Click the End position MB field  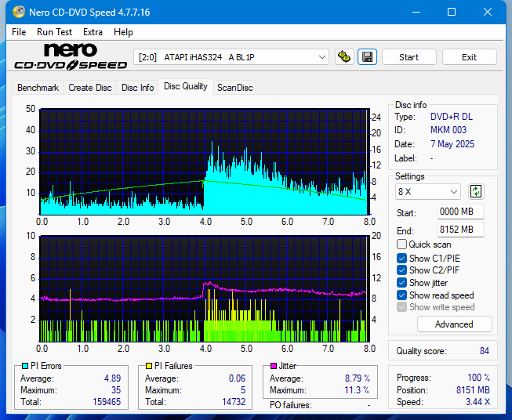click(460, 230)
